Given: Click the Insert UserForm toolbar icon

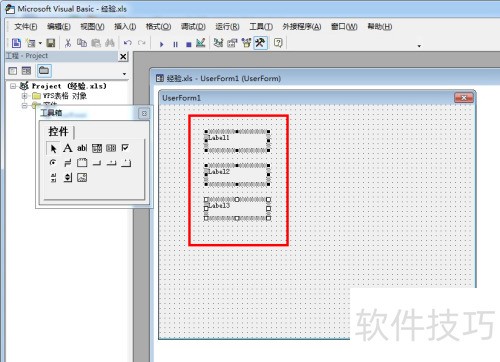Looking at the screenshot, I should click(x=31, y=43).
